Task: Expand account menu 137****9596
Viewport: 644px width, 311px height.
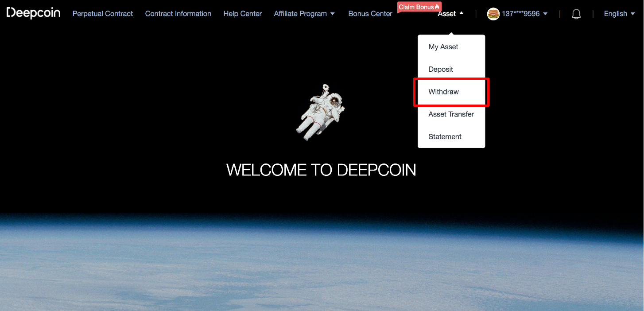Action: pyautogui.click(x=525, y=14)
